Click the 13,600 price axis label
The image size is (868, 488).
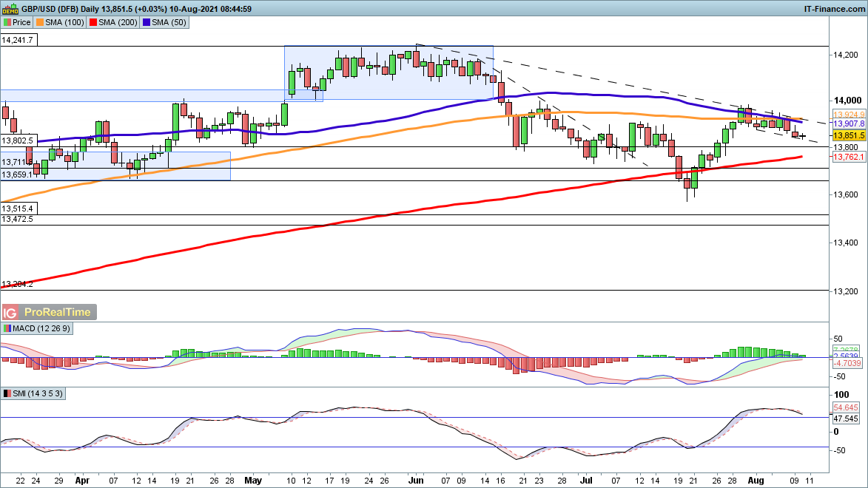tap(846, 194)
